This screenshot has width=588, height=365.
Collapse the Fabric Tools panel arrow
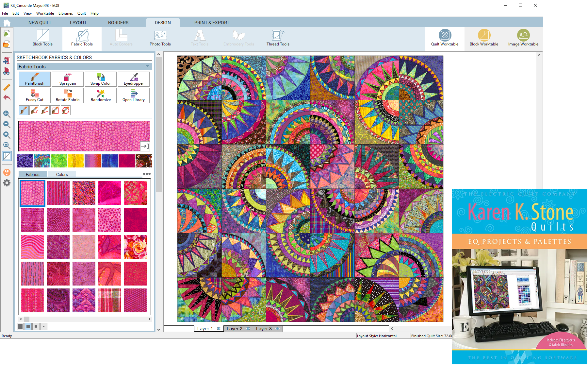(147, 66)
